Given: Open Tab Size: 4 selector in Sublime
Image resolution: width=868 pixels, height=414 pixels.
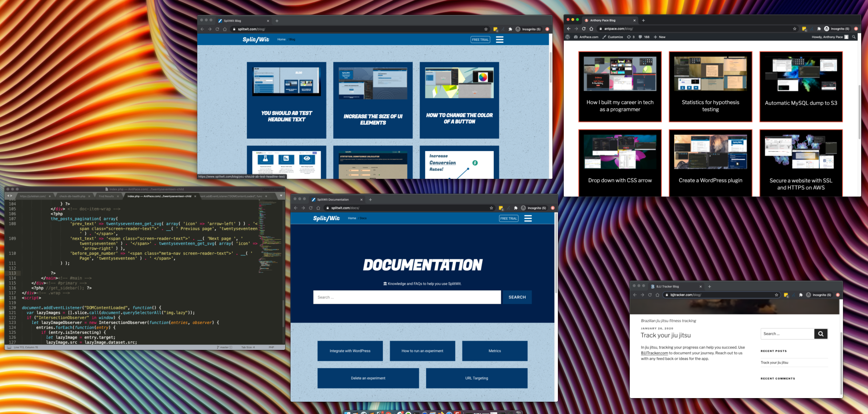Looking at the screenshot, I should 248,347.
